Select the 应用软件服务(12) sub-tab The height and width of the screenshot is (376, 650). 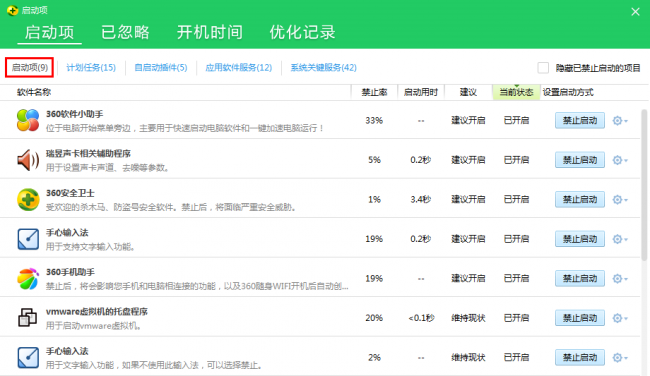[x=239, y=68]
